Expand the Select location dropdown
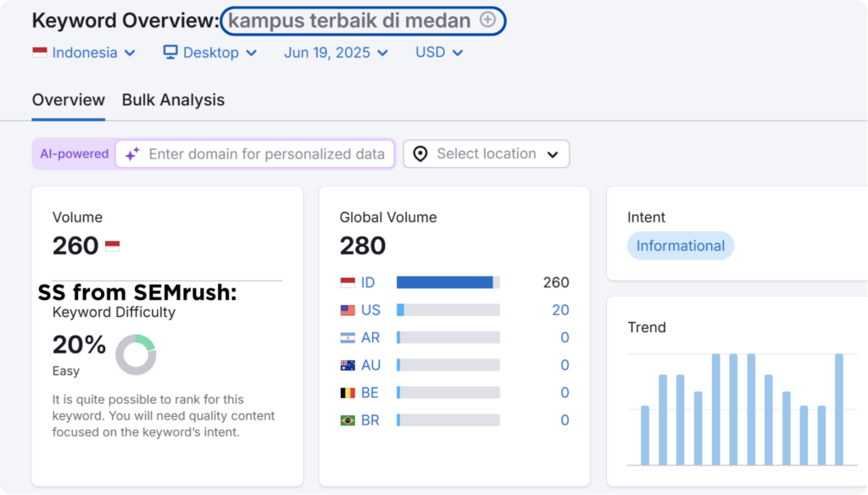The height and width of the screenshot is (495, 868). (486, 154)
